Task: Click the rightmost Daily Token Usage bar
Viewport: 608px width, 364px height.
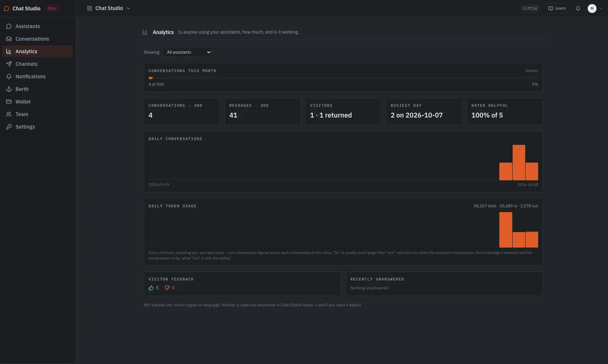Action: pyautogui.click(x=531, y=239)
